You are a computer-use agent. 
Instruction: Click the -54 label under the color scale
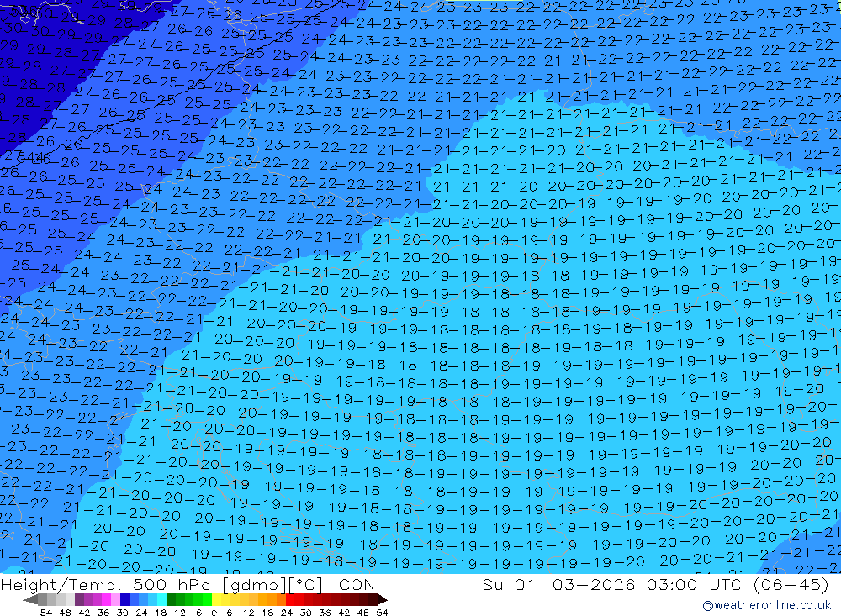click(42, 613)
